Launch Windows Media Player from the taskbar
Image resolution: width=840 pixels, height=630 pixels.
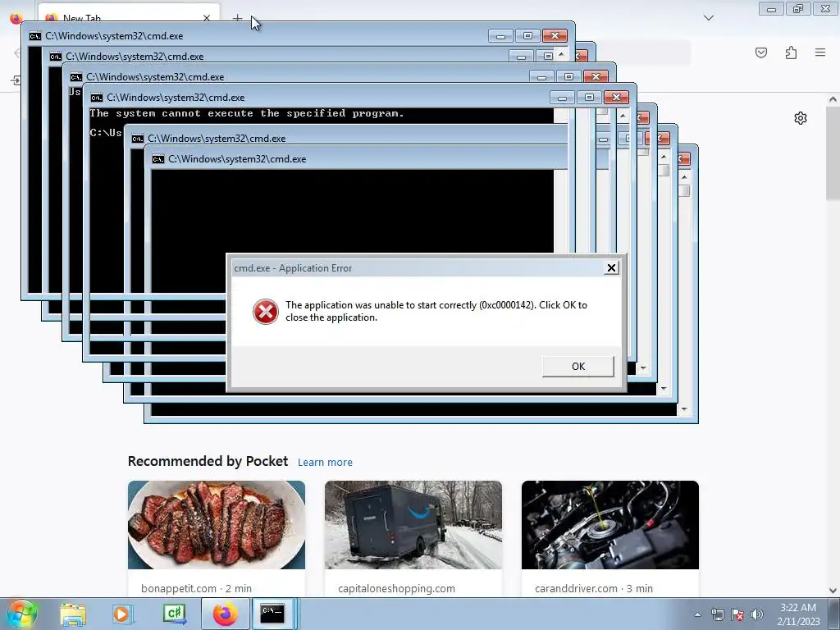coord(122,614)
